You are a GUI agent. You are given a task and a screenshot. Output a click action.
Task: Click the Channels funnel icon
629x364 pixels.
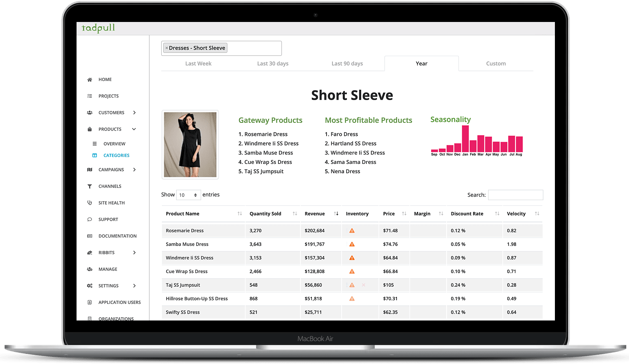[x=90, y=186]
